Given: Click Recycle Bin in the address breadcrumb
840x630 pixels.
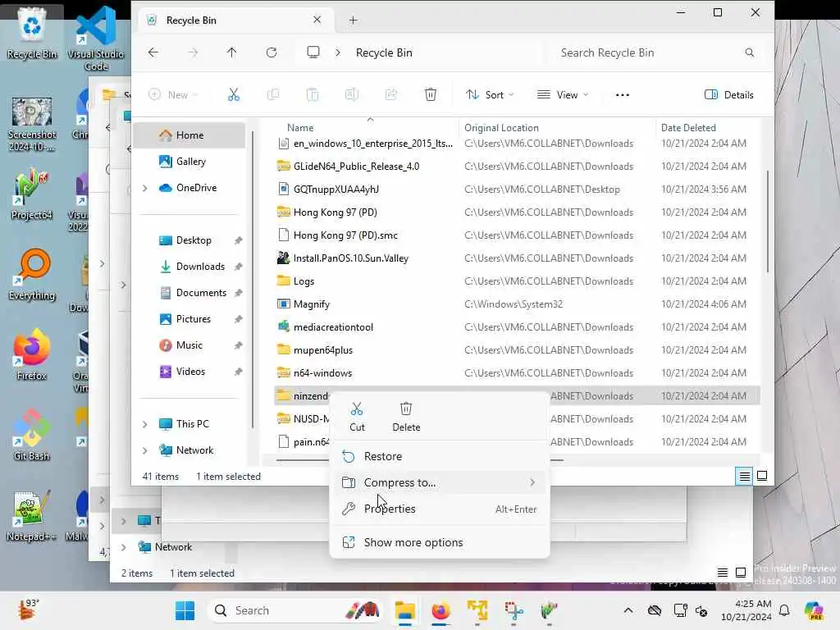Looking at the screenshot, I should [384, 52].
